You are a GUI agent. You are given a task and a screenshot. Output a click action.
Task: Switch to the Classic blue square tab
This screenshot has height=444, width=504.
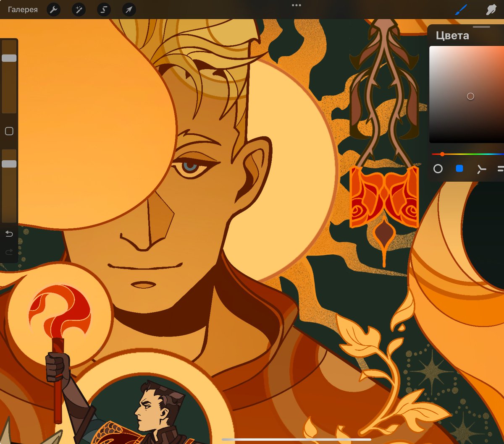coord(459,169)
